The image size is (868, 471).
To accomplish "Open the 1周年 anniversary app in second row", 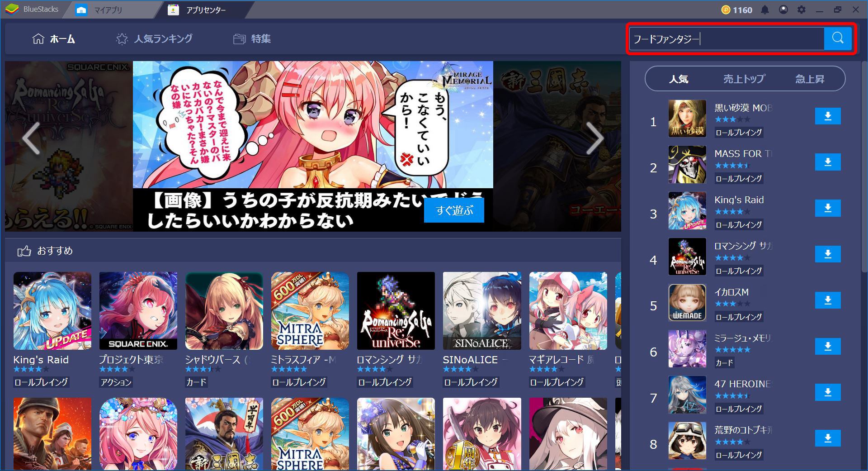I will (482, 434).
